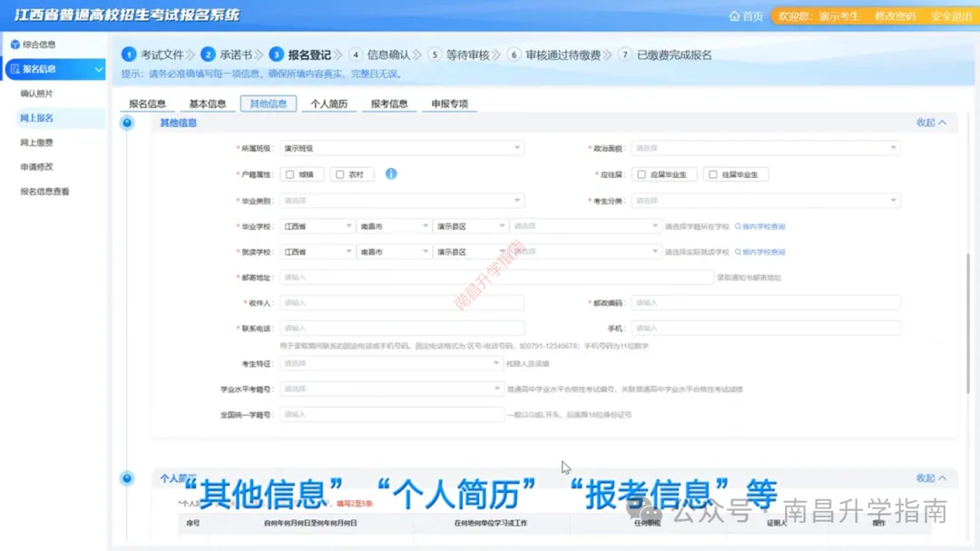980x551 pixels.
Task: Open 毕业学校 county dropdown 演示县区
Action: click(470, 226)
